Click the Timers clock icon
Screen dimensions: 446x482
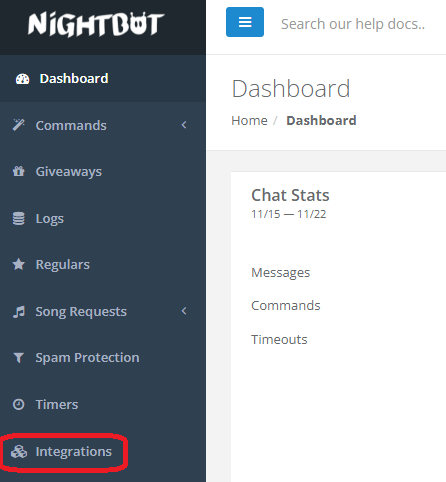19,404
